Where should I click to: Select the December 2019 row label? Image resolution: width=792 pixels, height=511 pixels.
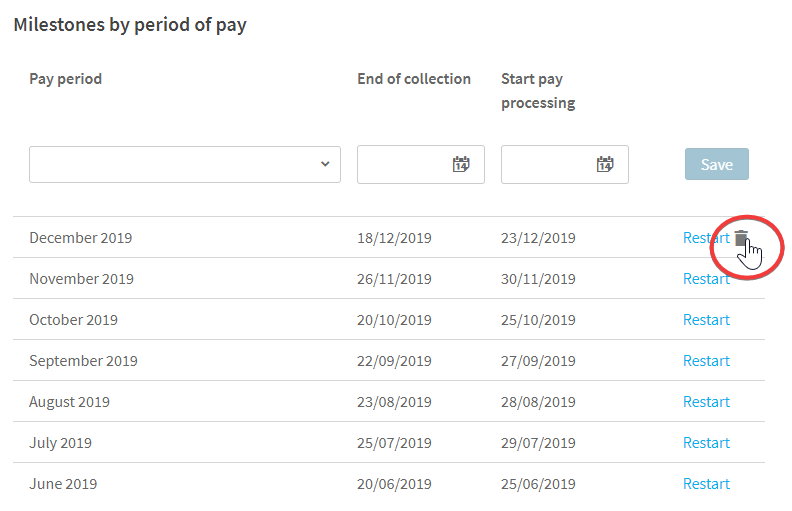[x=81, y=238]
